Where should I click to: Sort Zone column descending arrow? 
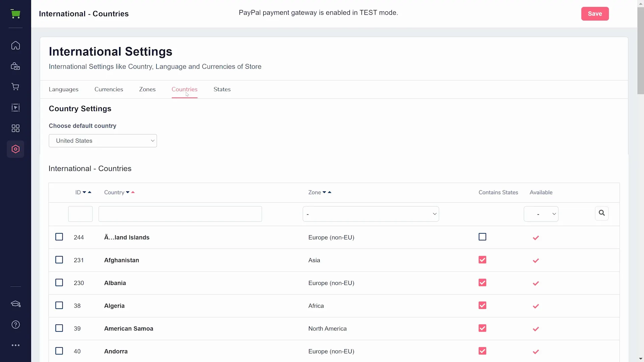(324, 192)
